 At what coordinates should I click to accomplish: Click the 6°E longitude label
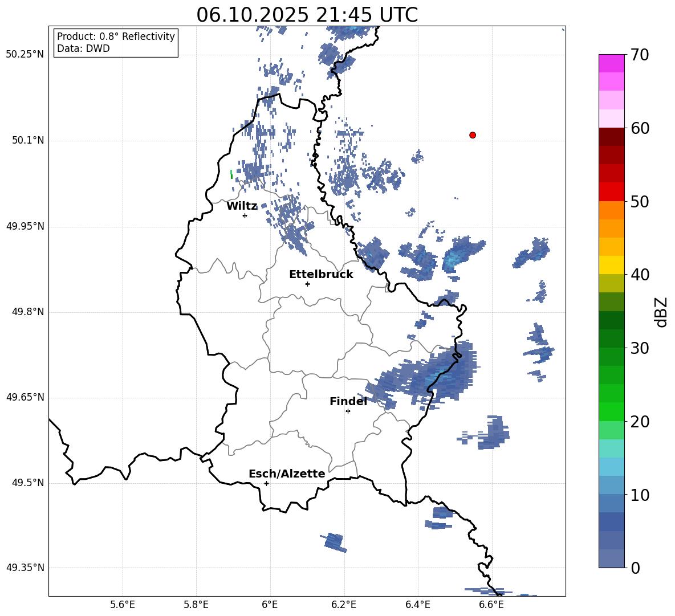pos(270,605)
